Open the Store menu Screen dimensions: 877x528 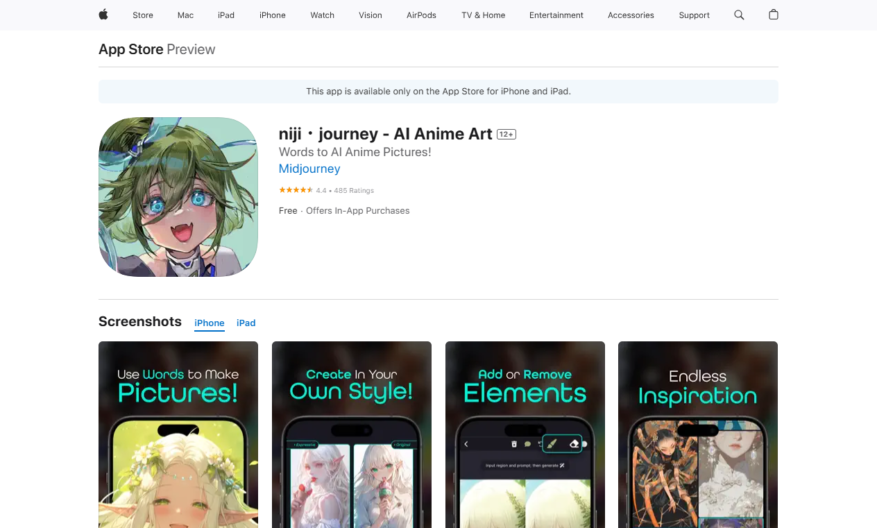(143, 15)
